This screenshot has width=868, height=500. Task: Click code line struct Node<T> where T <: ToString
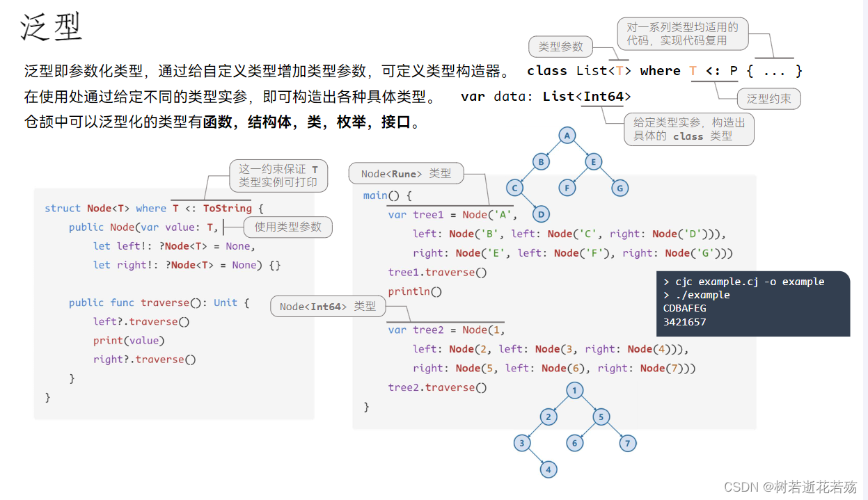point(155,208)
